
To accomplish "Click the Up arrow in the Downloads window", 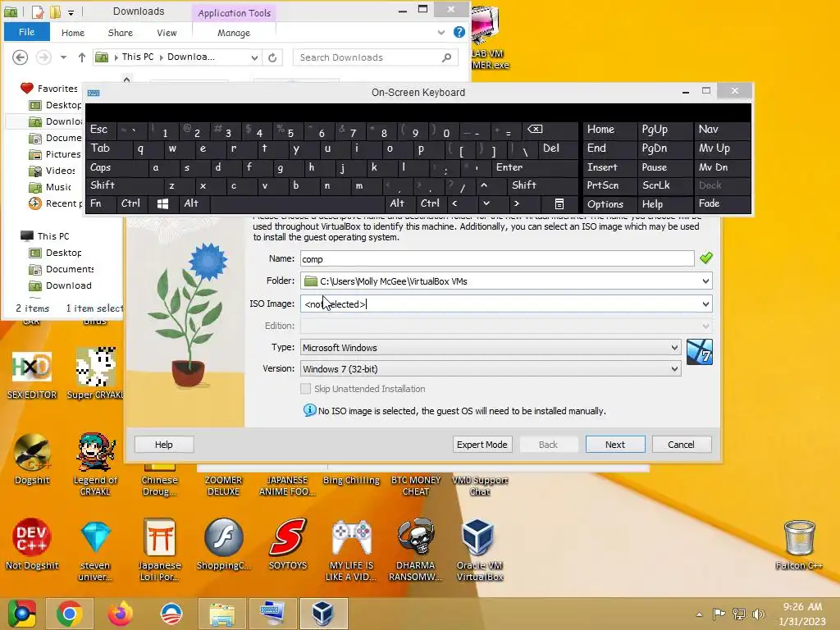I will click(x=81, y=57).
